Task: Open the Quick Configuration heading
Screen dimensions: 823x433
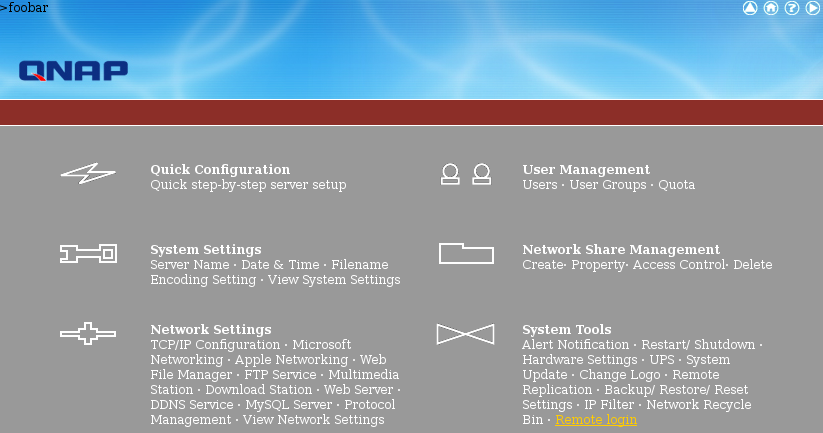Action: coord(220,170)
